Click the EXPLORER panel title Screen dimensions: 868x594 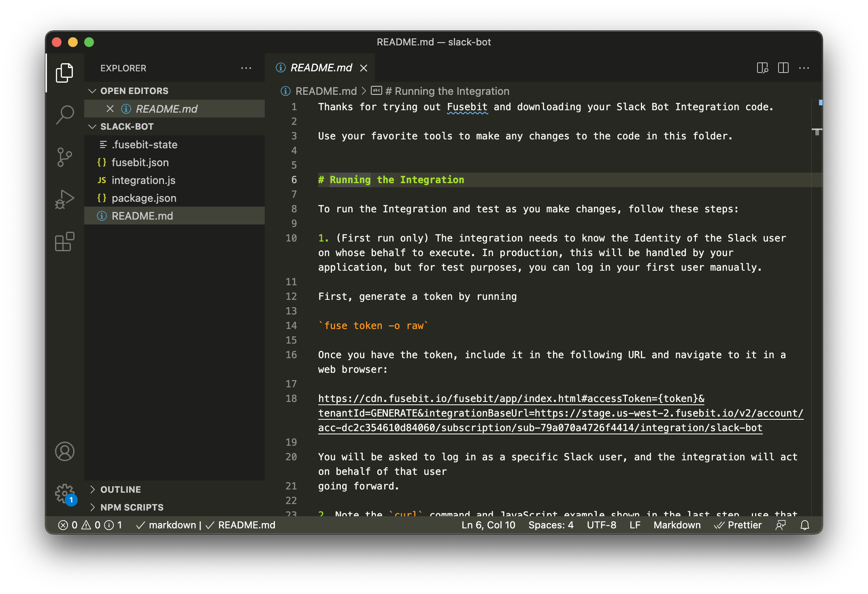click(123, 68)
